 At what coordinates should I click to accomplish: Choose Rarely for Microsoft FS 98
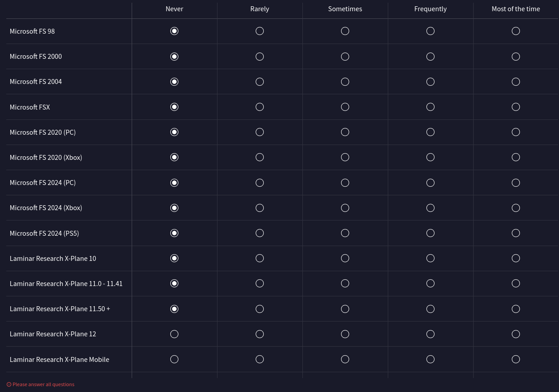260,31
